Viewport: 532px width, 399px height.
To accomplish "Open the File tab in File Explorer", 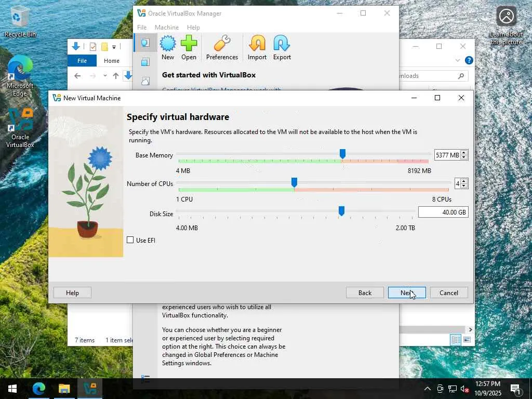I will pyautogui.click(x=82, y=61).
